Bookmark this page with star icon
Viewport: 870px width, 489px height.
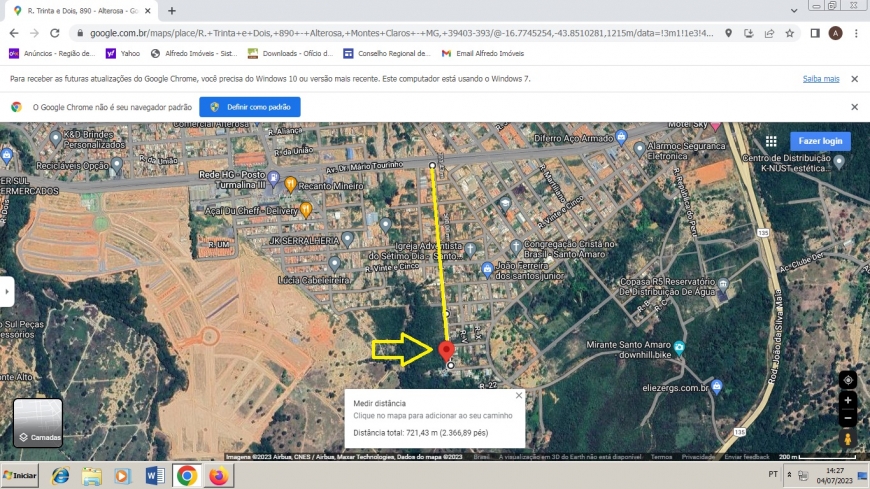[x=790, y=33]
